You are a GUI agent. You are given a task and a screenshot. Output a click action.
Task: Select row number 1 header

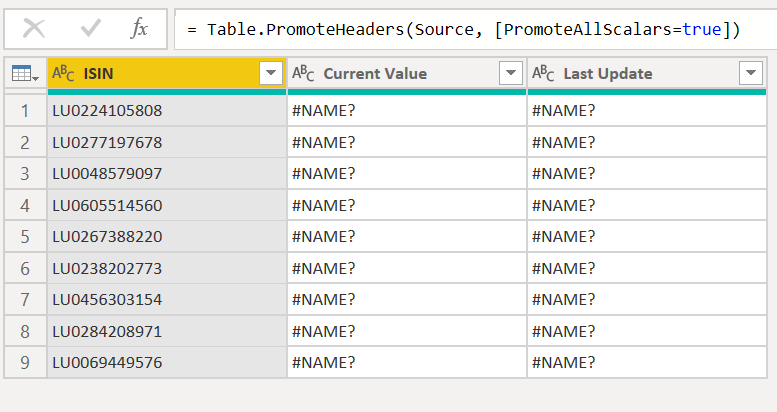pos(25,110)
